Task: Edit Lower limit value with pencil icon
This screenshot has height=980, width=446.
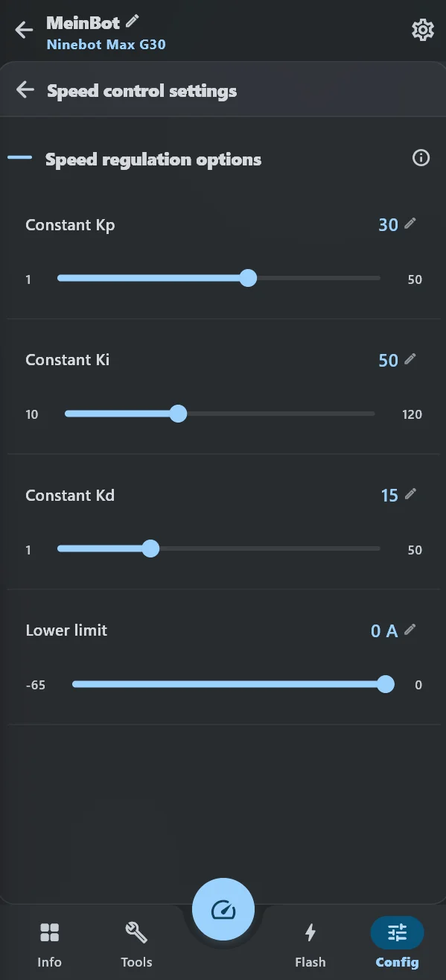Action: coord(410,629)
